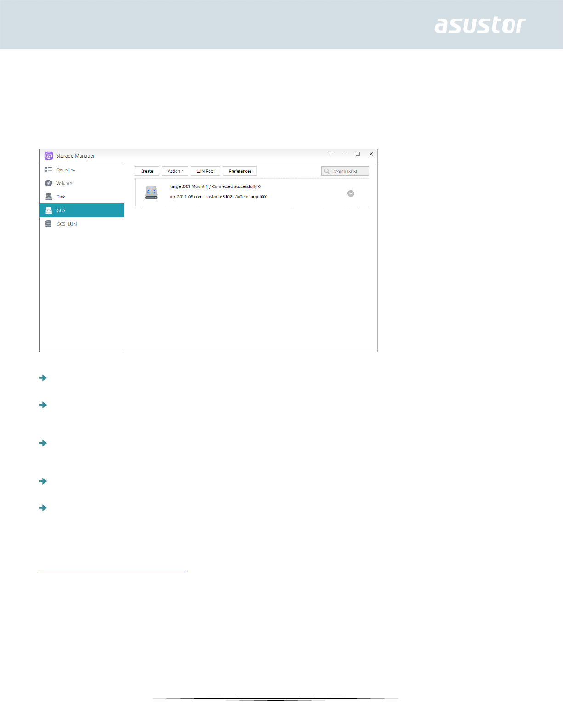563x728 pixels.
Task: Focus the search iSCSI field
Action: coord(345,171)
